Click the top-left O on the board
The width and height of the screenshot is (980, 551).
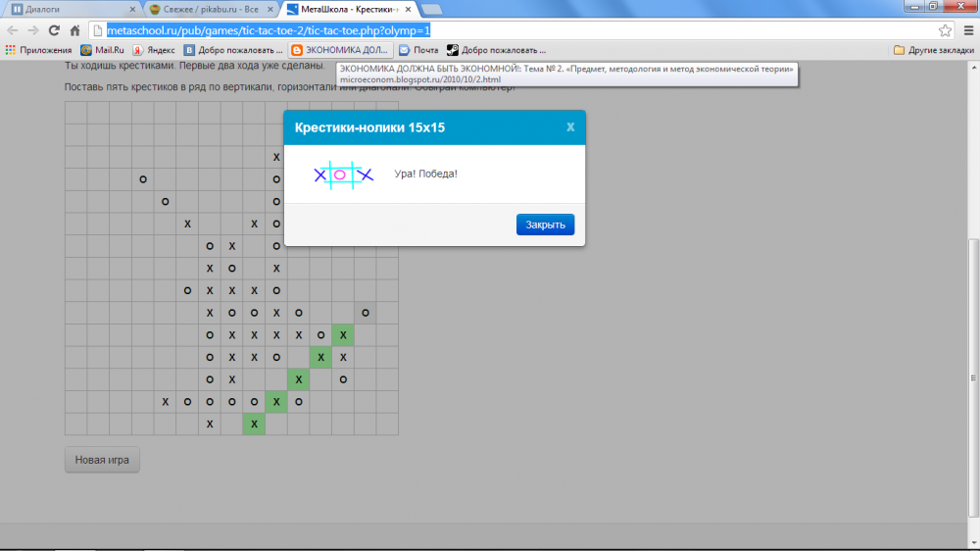(x=143, y=179)
